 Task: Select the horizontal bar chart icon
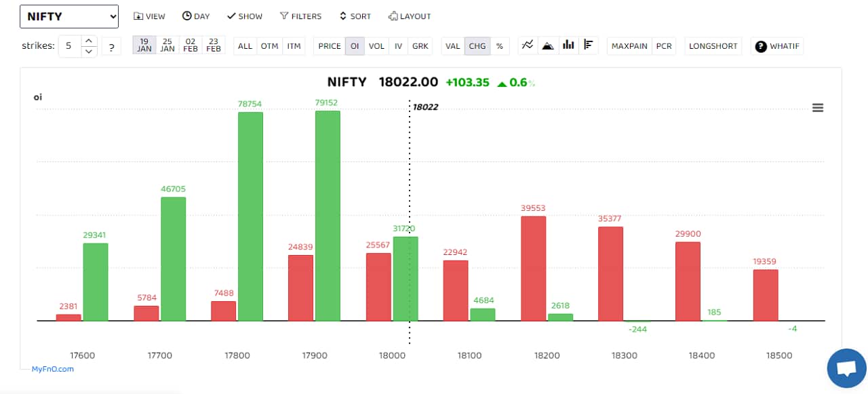pos(589,45)
